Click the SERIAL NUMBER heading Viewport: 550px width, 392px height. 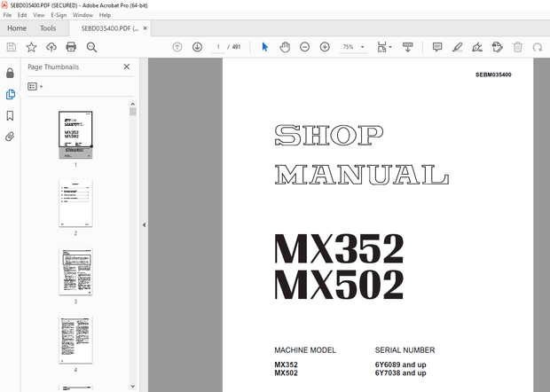[x=405, y=350]
